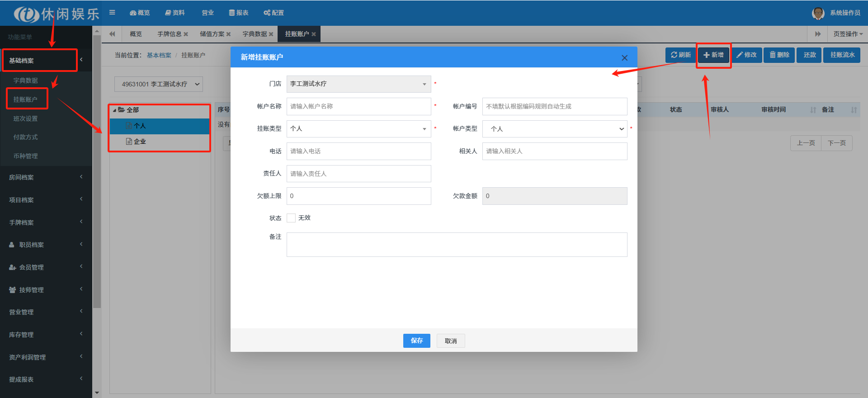This screenshot has width=868, height=398.
Task: Click the 保存 button
Action: pos(416,341)
